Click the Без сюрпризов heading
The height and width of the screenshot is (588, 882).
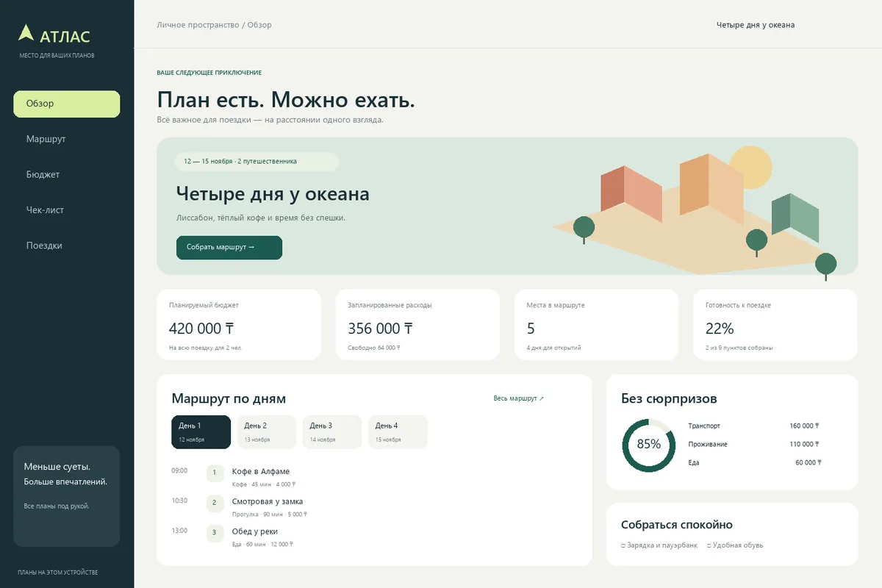(x=669, y=398)
